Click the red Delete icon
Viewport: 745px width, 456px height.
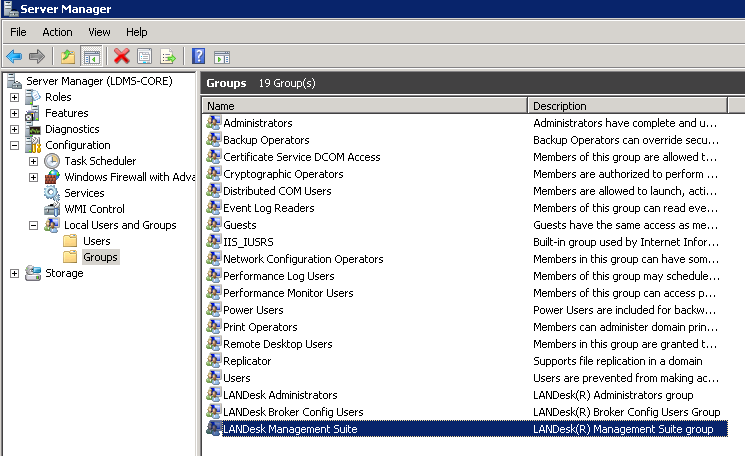tap(122, 56)
